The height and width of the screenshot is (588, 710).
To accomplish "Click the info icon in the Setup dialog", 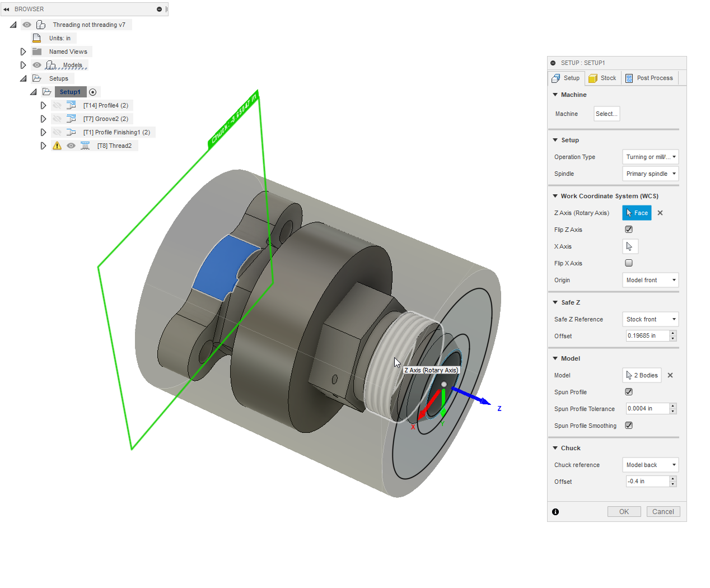I will 555,511.
